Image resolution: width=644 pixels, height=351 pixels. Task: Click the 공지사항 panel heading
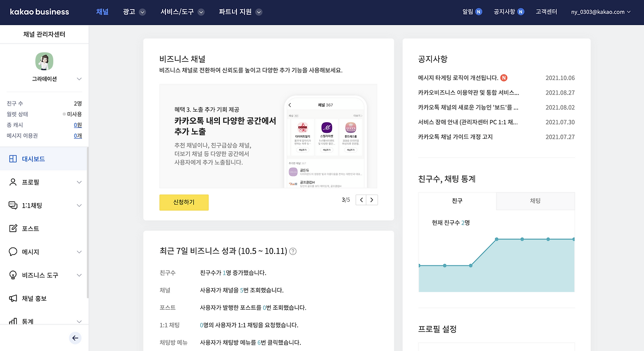(x=433, y=59)
